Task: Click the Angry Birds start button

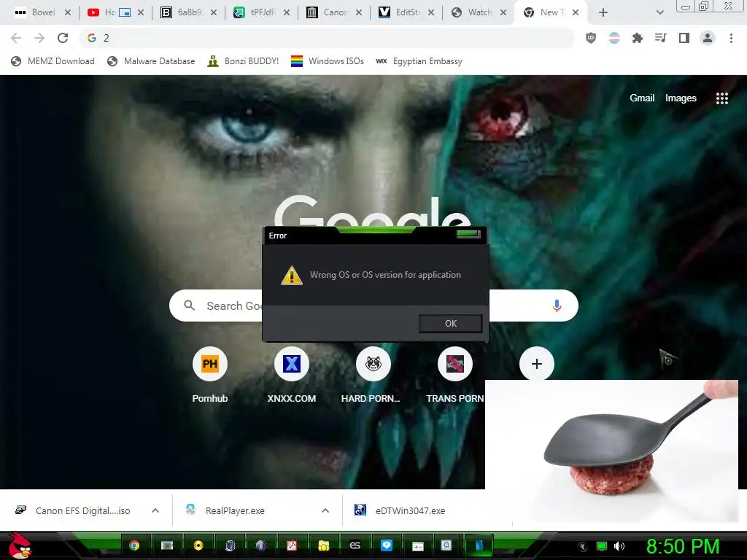Action: pos(20,545)
